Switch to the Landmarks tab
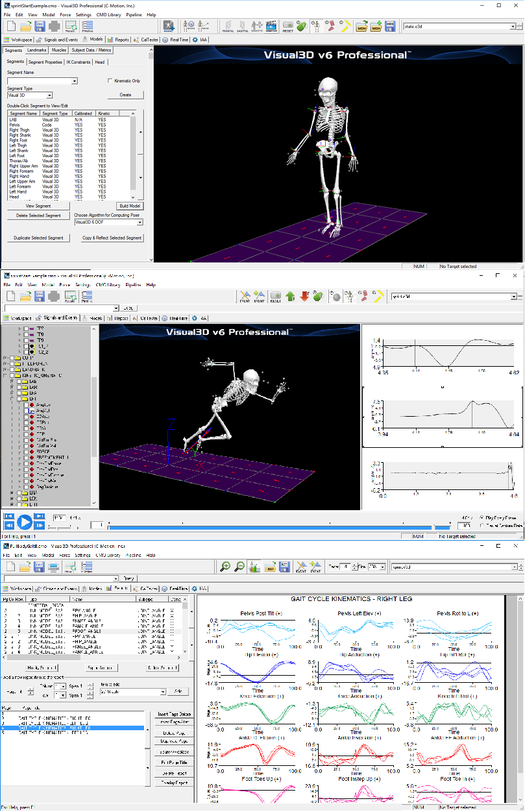Screen dimensions: 525x812 pos(37,50)
